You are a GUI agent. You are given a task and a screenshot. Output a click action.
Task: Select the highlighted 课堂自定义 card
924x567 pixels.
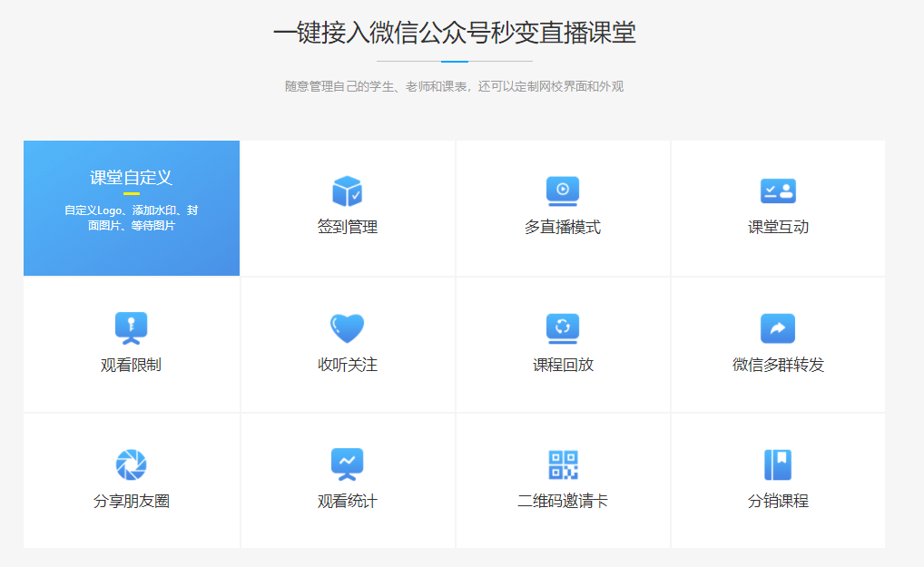131,208
